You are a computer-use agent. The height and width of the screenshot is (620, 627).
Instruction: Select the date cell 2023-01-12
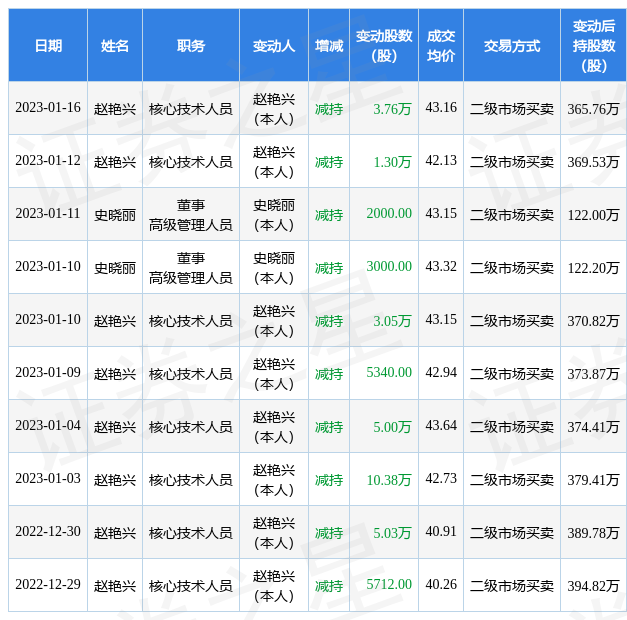[x=48, y=161]
